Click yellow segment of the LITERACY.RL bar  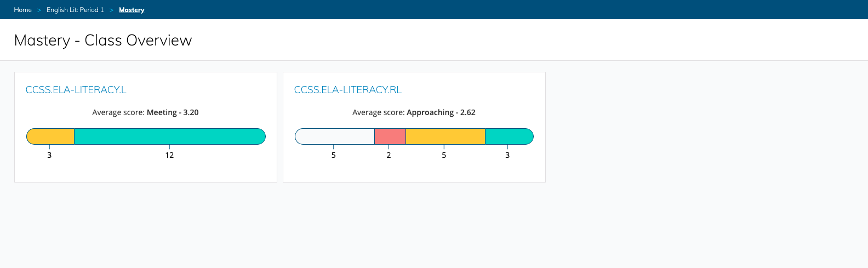click(x=445, y=136)
